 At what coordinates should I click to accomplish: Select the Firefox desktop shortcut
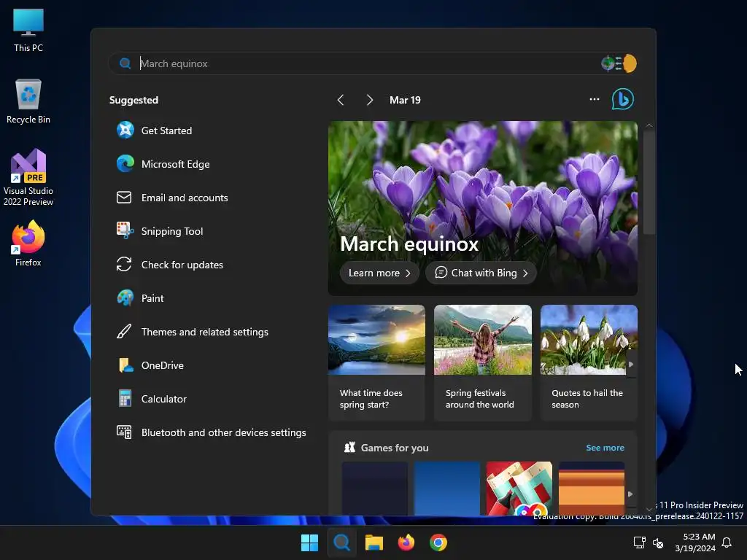coord(28,244)
